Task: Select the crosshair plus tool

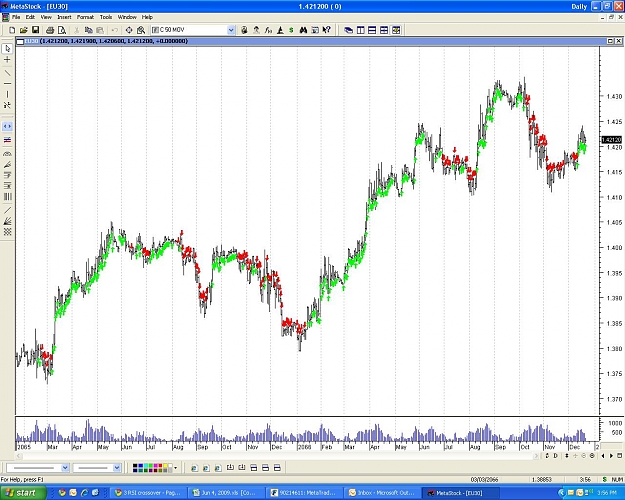Action: pyautogui.click(x=7, y=59)
